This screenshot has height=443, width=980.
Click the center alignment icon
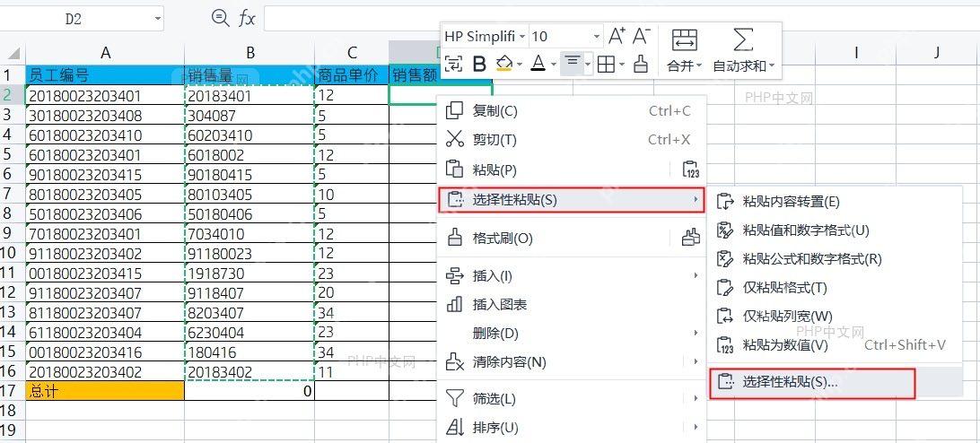click(x=572, y=63)
